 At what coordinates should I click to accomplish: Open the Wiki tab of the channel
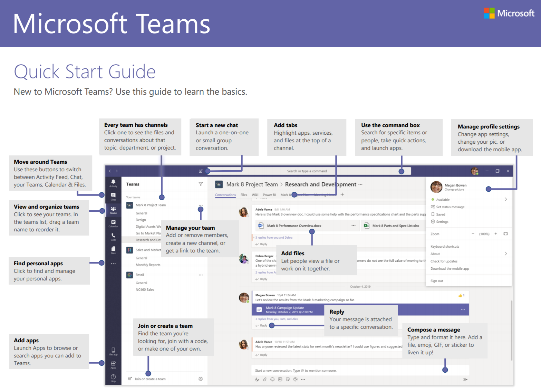[255, 195]
